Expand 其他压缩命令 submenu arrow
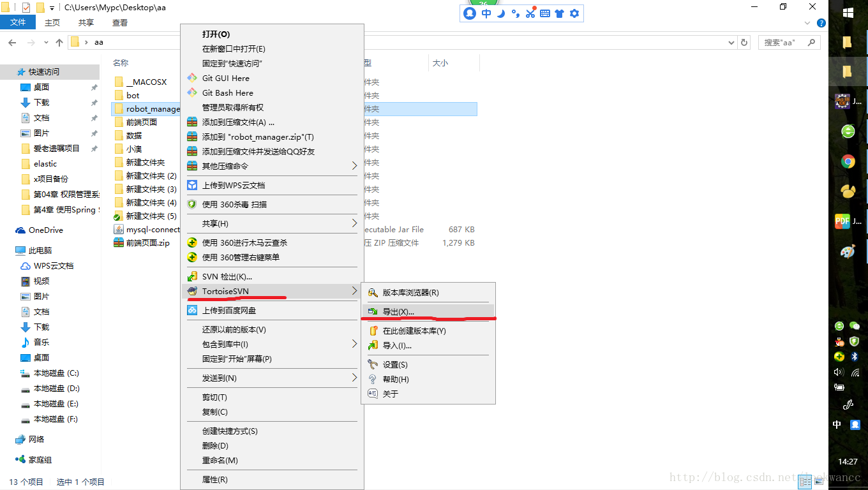The width and height of the screenshot is (868, 490). 355,166
